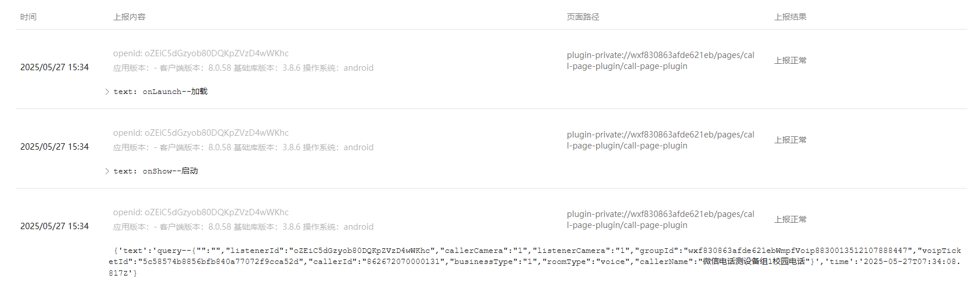Click the third row's plugin-private page path
The height and width of the screenshot is (286, 980).
(660, 219)
